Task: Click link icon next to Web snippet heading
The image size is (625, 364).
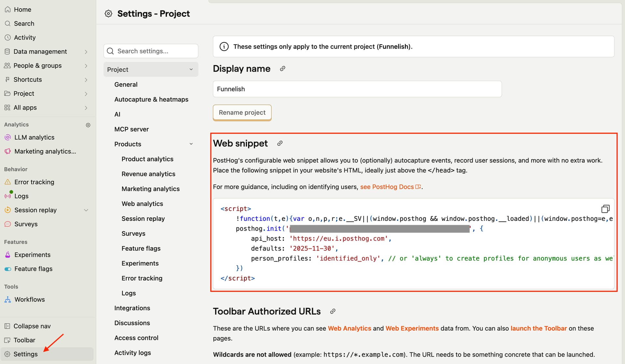Action: pos(280,143)
